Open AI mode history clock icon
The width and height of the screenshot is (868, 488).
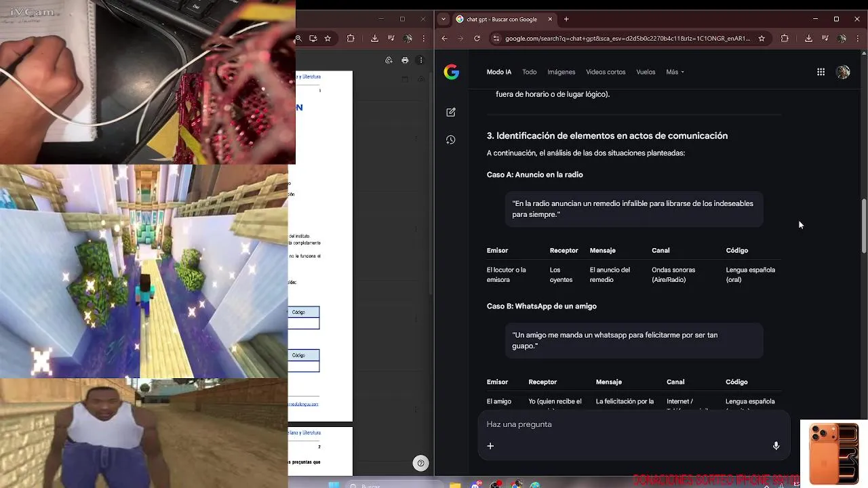pyautogui.click(x=451, y=140)
